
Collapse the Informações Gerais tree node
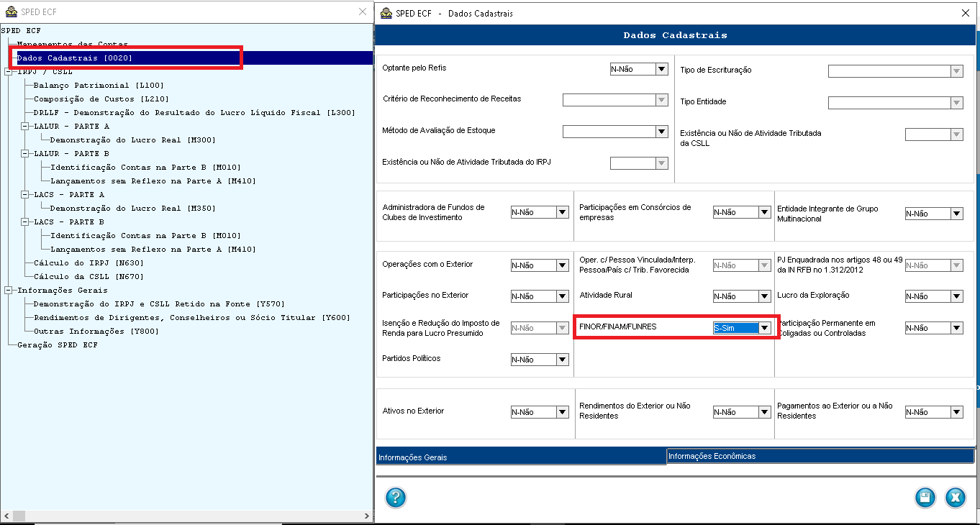click(8, 291)
